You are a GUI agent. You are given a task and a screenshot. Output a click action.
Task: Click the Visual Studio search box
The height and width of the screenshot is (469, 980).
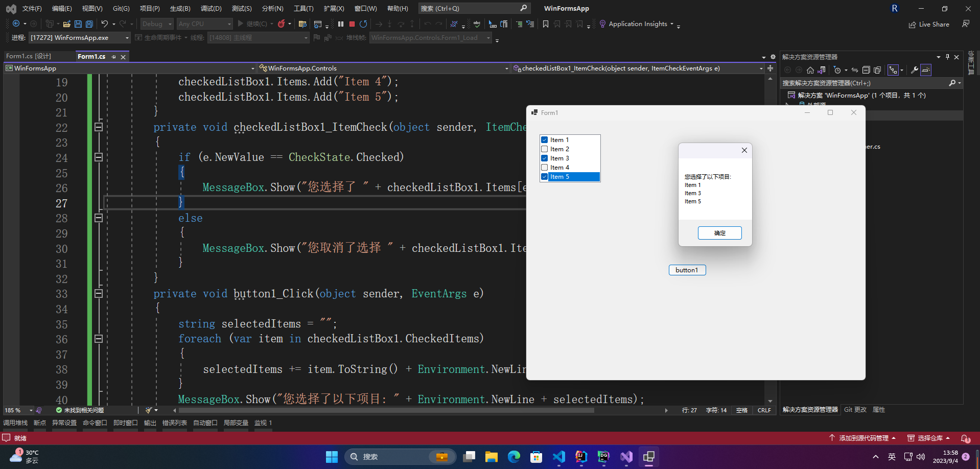(x=474, y=9)
